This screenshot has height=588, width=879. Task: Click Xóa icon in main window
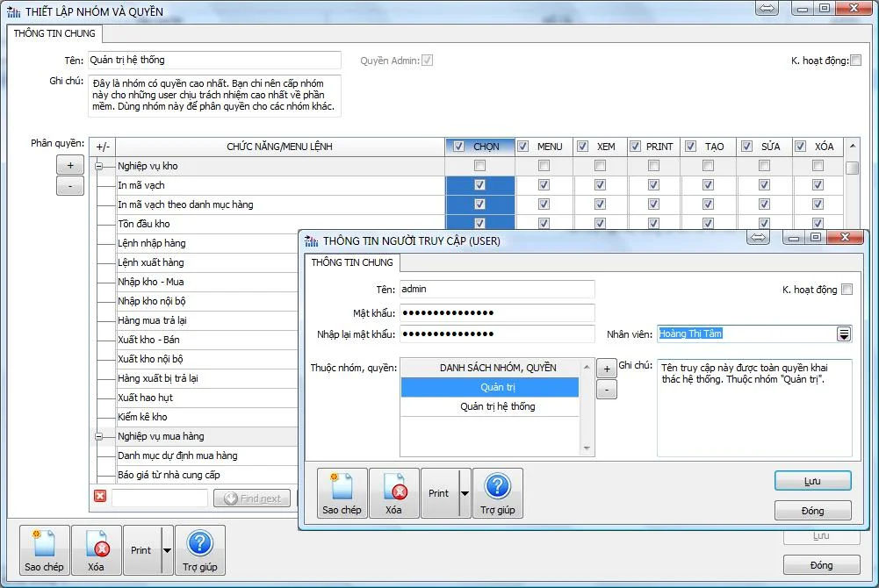point(96,550)
